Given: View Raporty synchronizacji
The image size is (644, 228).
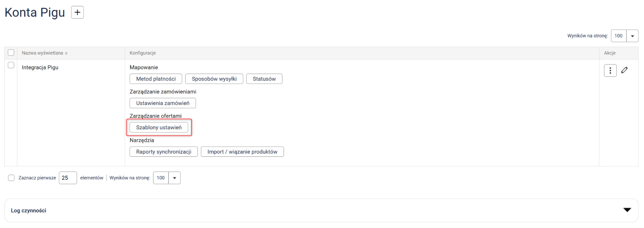Looking at the screenshot, I should (164, 152).
